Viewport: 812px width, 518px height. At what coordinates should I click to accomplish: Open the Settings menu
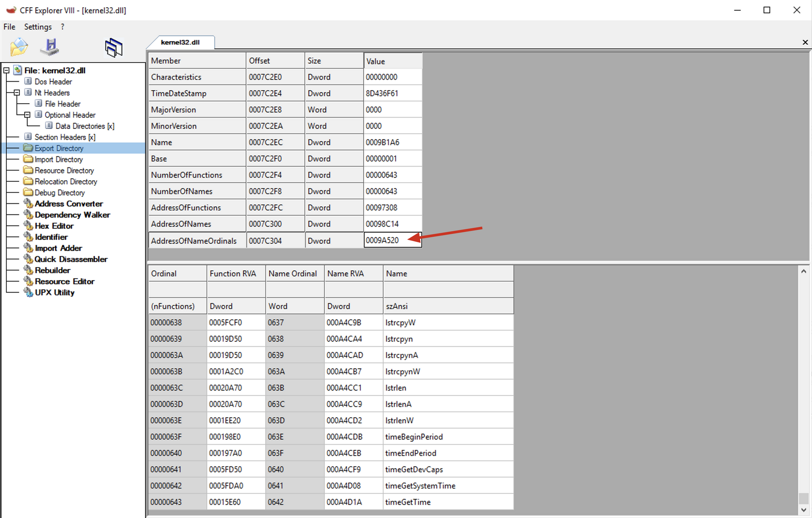pyautogui.click(x=38, y=27)
